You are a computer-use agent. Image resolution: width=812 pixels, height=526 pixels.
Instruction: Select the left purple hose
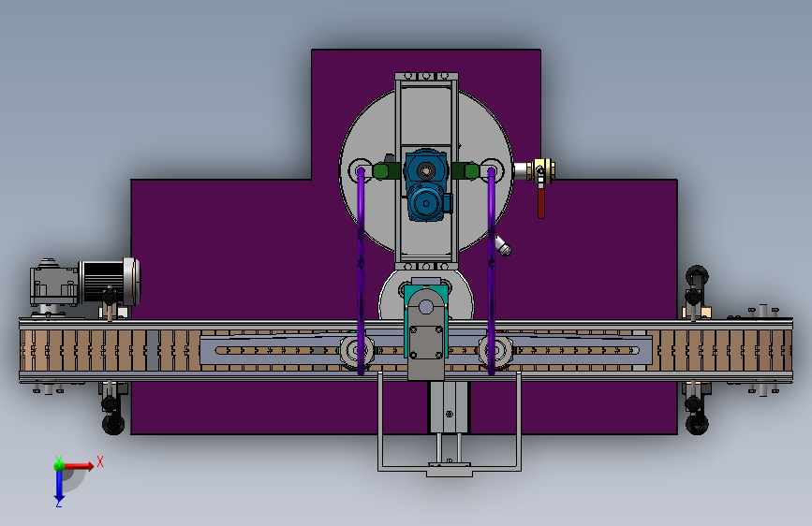[361, 270]
